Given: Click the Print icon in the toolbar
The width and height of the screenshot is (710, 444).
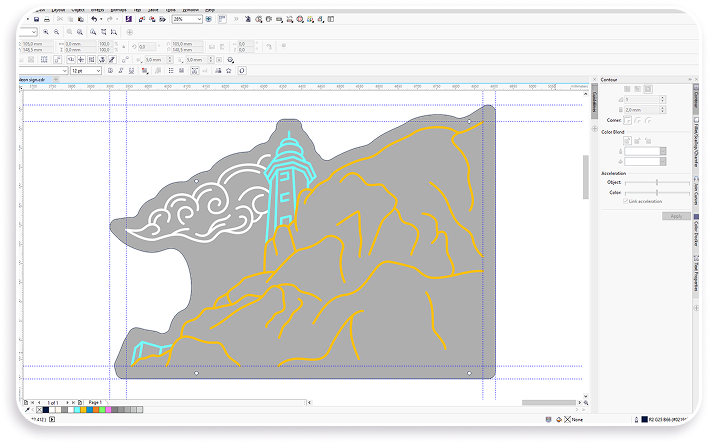Looking at the screenshot, I should point(47,19).
